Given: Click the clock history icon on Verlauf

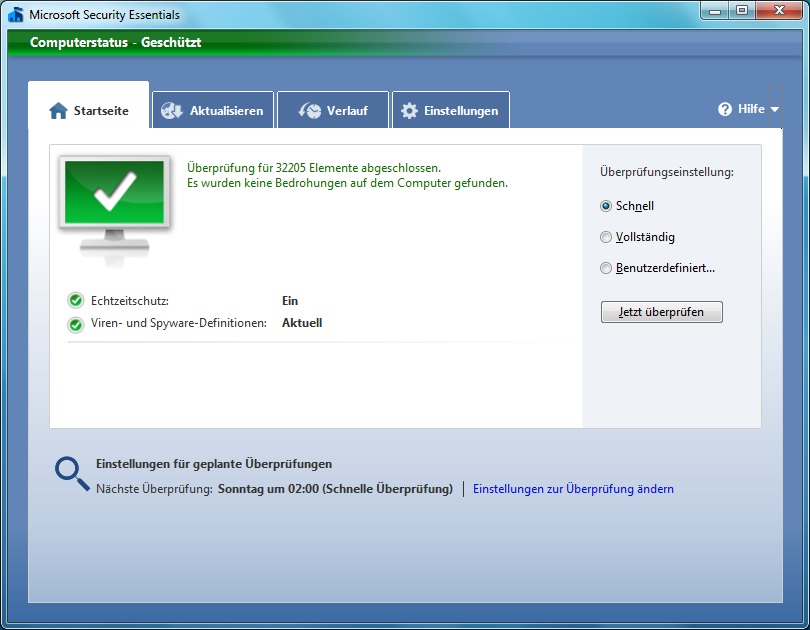Looking at the screenshot, I should coord(309,111).
